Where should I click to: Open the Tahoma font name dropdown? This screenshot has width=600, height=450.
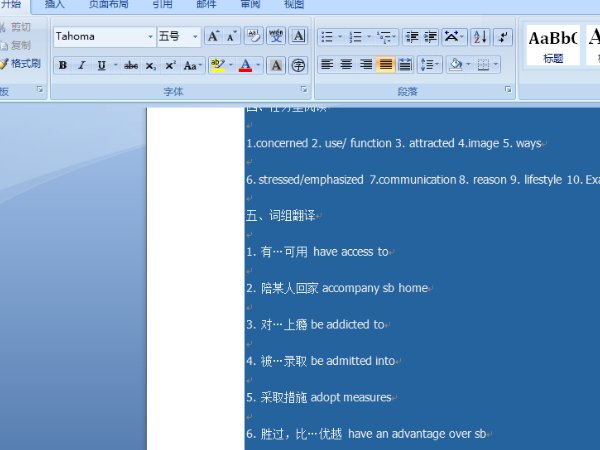(x=151, y=37)
